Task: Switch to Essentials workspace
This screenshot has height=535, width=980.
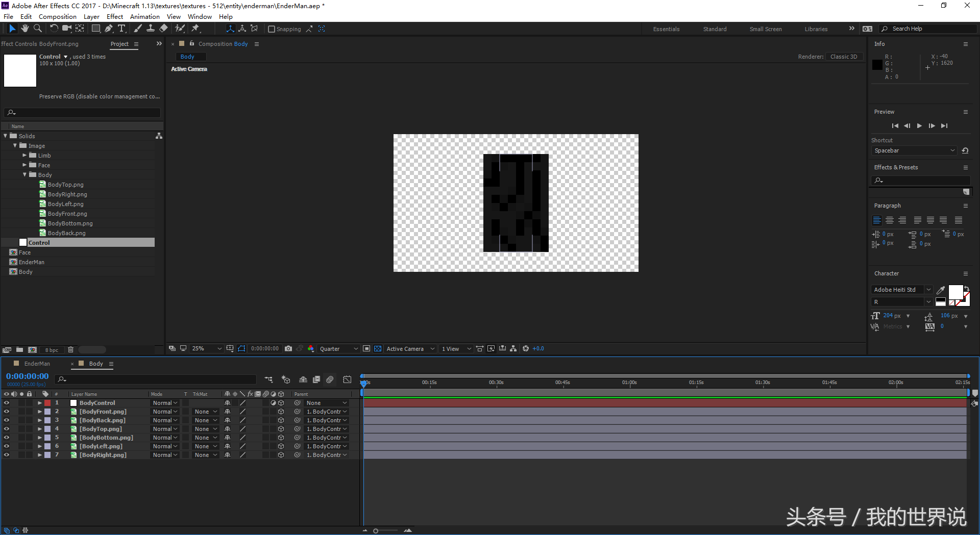Action: coord(666,29)
